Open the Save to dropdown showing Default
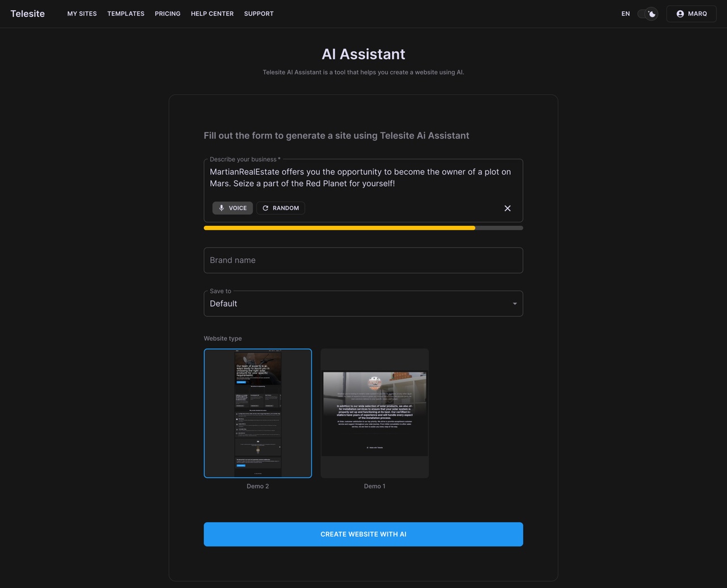 tap(363, 303)
